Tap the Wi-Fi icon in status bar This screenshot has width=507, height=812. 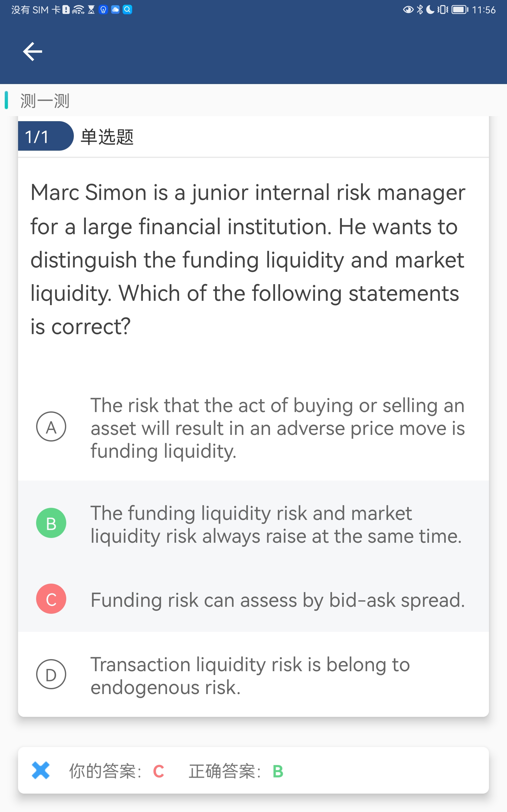click(78, 10)
